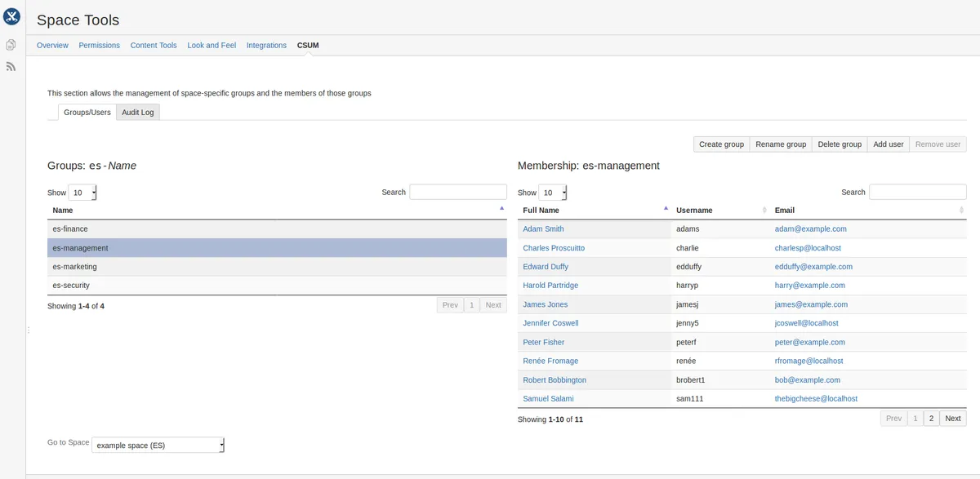Select the es-marketing group row
The width and height of the screenshot is (980, 479).
(x=277, y=267)
